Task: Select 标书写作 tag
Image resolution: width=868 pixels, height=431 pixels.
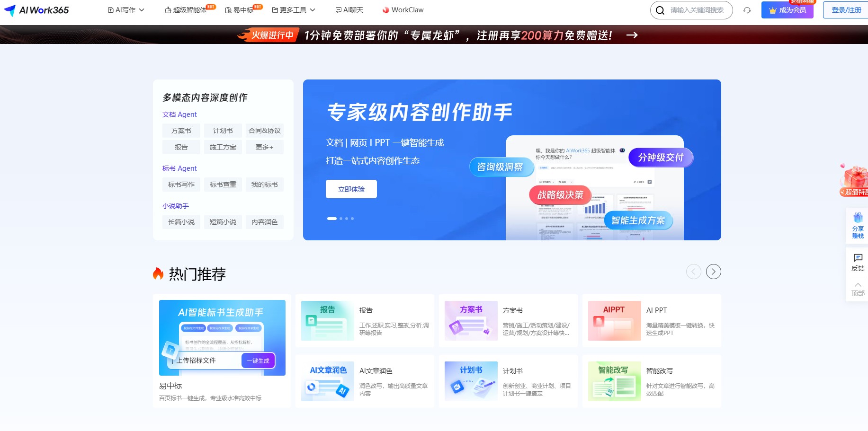Action: tap(181, 185)
